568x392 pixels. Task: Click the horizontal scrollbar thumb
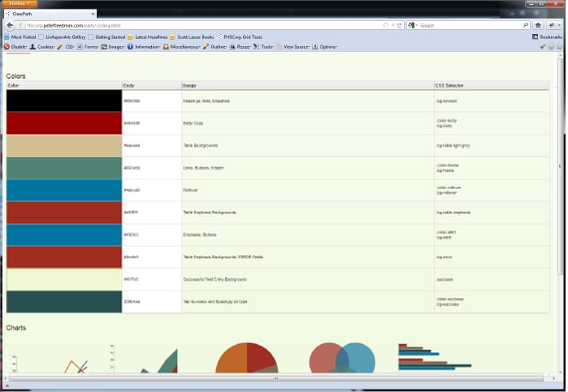click(276, 378)
